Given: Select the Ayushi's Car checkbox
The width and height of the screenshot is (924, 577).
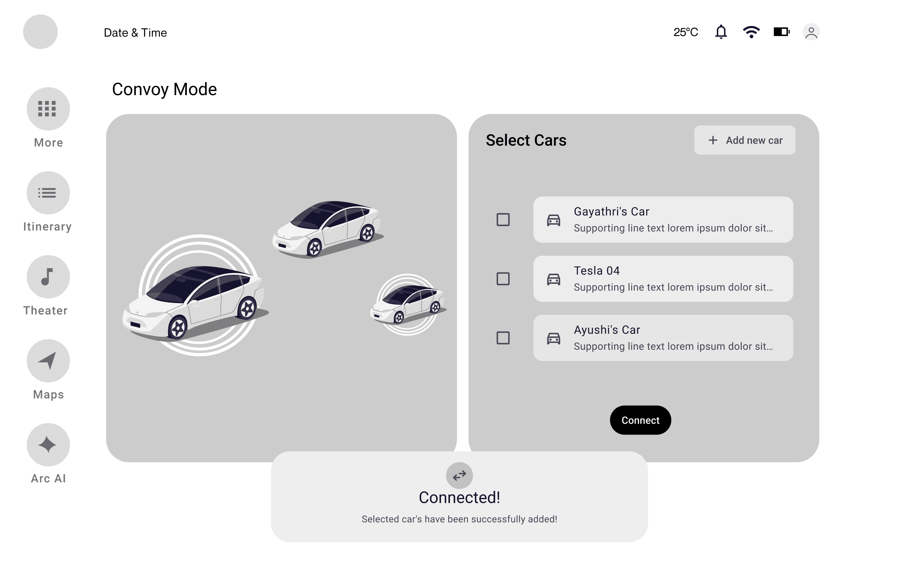Looking at the screenshot, I should pyautogui.click(x=503, y=338).
